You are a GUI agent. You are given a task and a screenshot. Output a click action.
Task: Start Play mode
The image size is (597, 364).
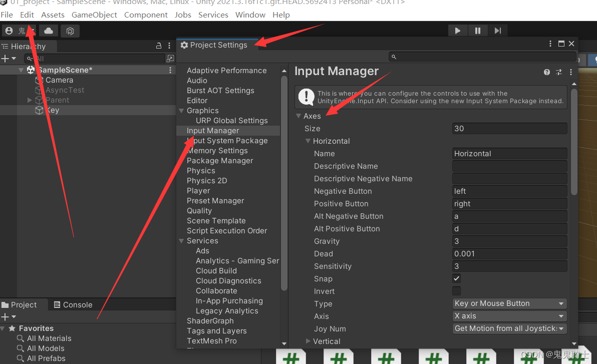(458, 31)
